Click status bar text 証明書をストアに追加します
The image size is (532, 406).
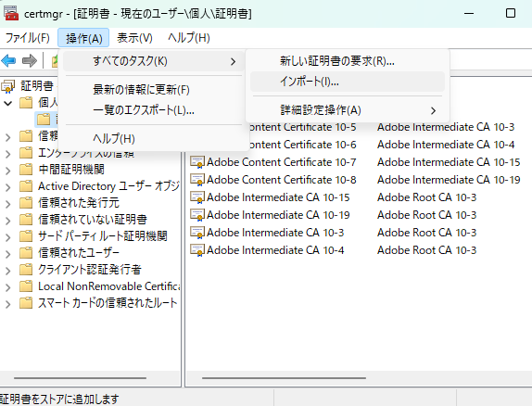[59, 400]
